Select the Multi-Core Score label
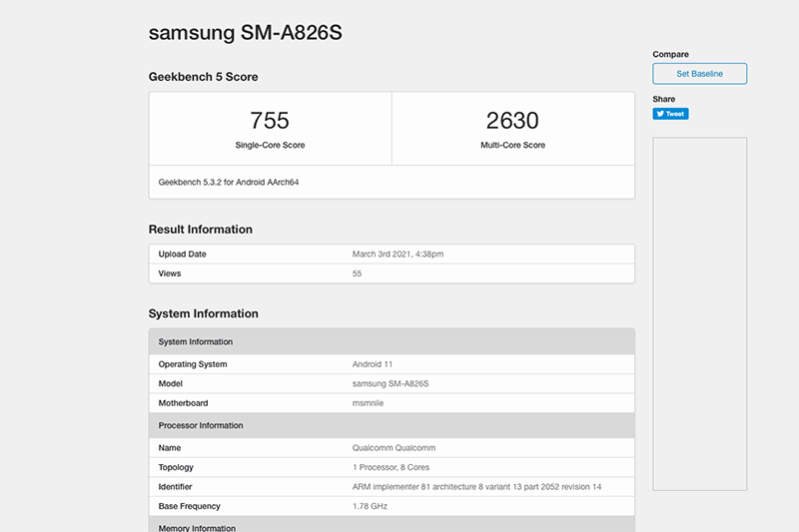Screen dimensions: 799x532 click(512, 146)
